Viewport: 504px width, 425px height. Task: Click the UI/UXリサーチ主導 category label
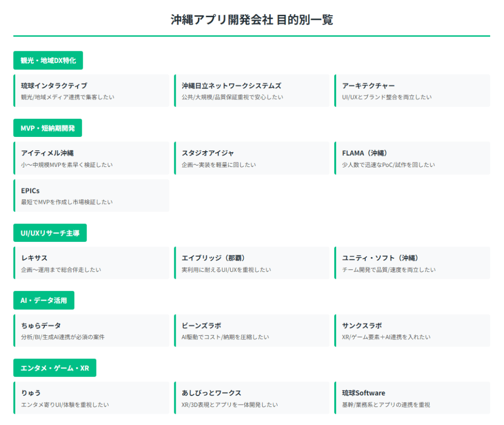click(50, 233)
